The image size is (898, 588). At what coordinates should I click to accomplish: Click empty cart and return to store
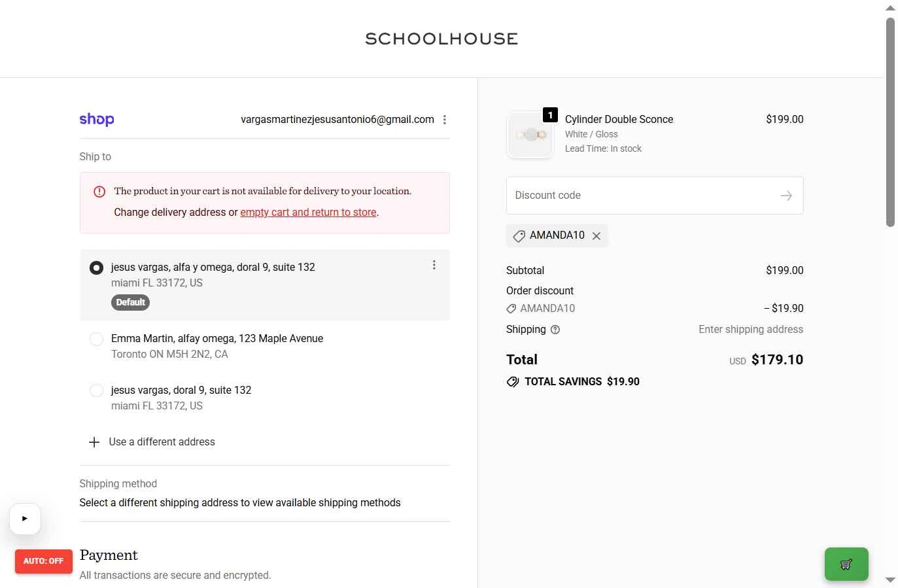coord(308,213)
